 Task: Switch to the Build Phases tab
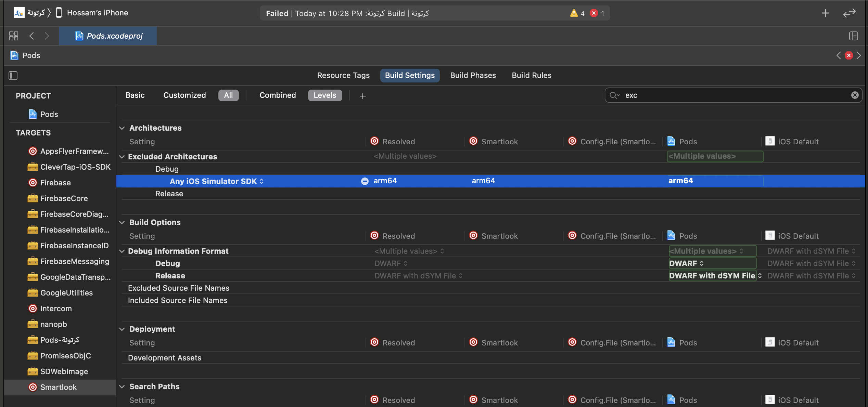[x=473, y=75]
